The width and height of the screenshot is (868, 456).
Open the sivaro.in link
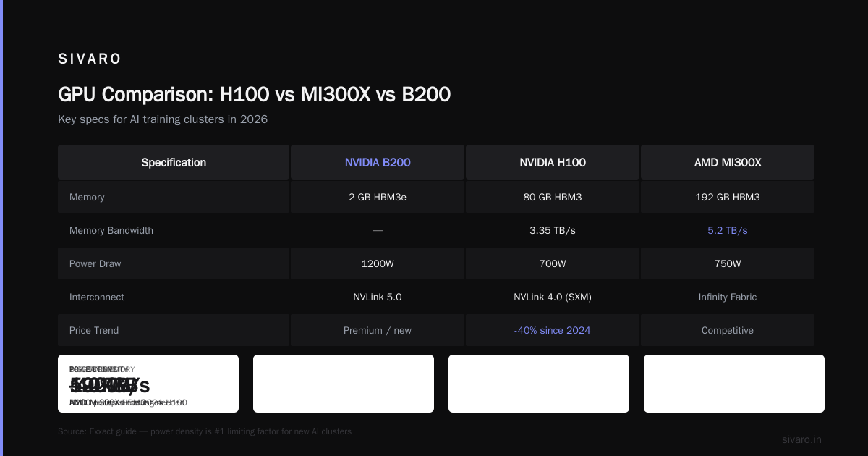[801, 439]
